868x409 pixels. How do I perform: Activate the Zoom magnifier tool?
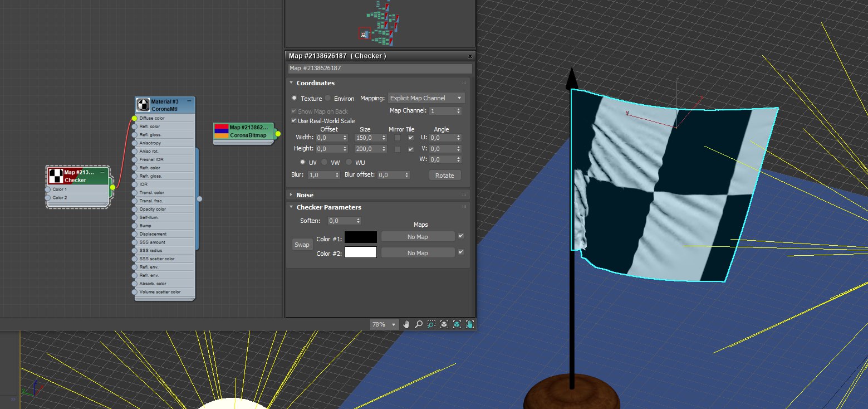click(x=419, y=324)
